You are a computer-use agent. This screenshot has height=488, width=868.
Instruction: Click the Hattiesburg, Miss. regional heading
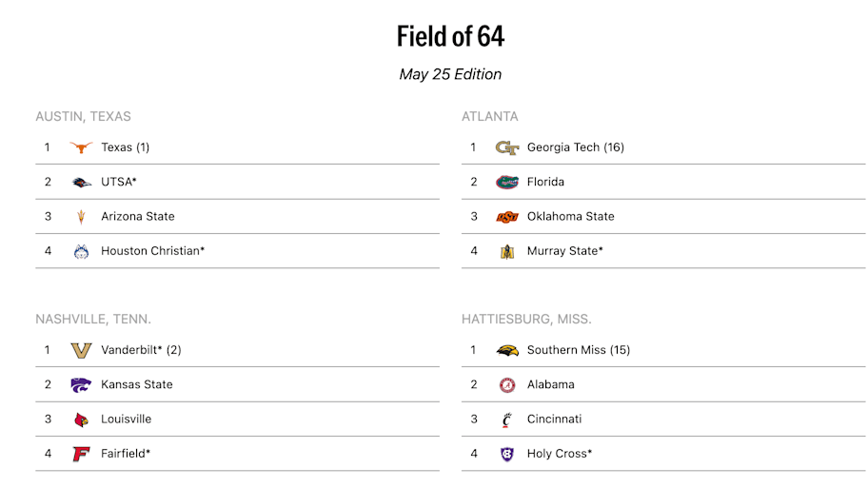click(526, 320)
